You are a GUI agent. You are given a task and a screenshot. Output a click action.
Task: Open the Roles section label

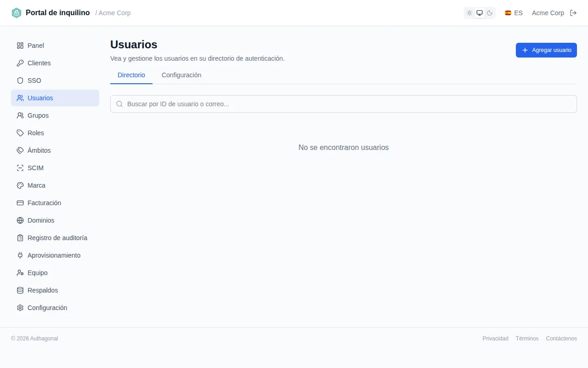pos(36,133)
